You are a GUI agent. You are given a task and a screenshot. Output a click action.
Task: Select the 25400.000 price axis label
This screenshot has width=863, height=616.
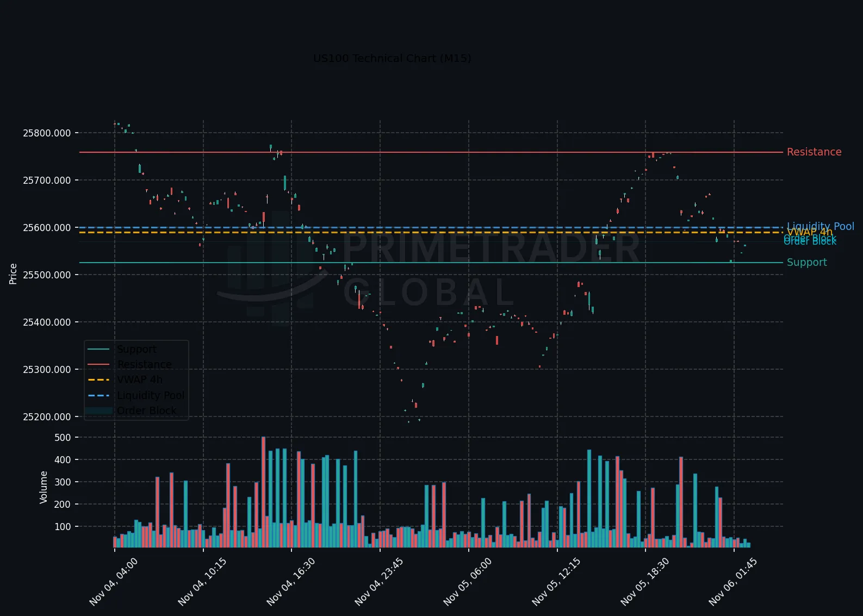coord(47,322)
